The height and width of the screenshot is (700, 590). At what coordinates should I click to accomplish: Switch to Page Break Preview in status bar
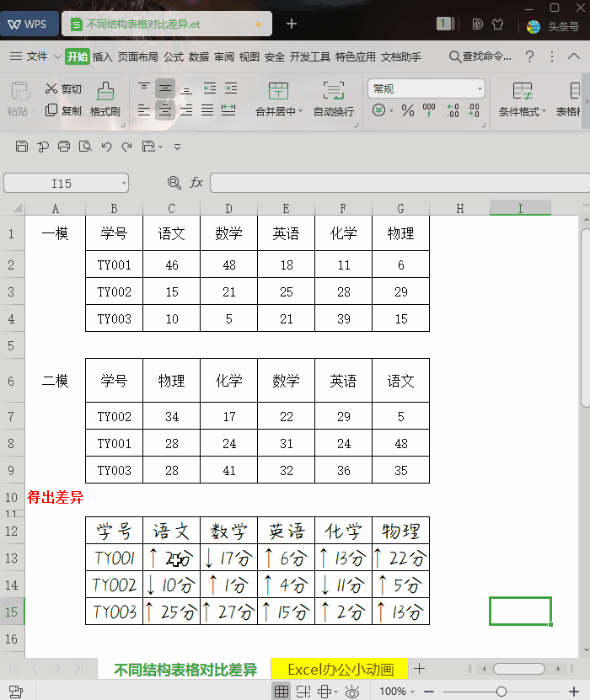pyautogui.click(x=303, y=692)
